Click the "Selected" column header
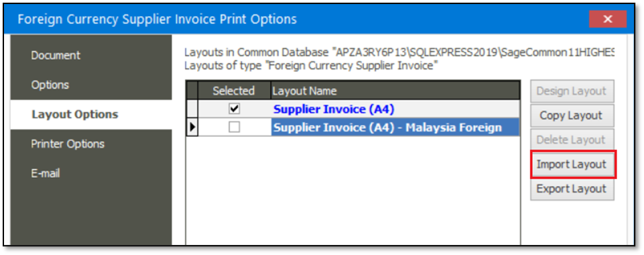The image size is (644, 255). coord(234,91)
